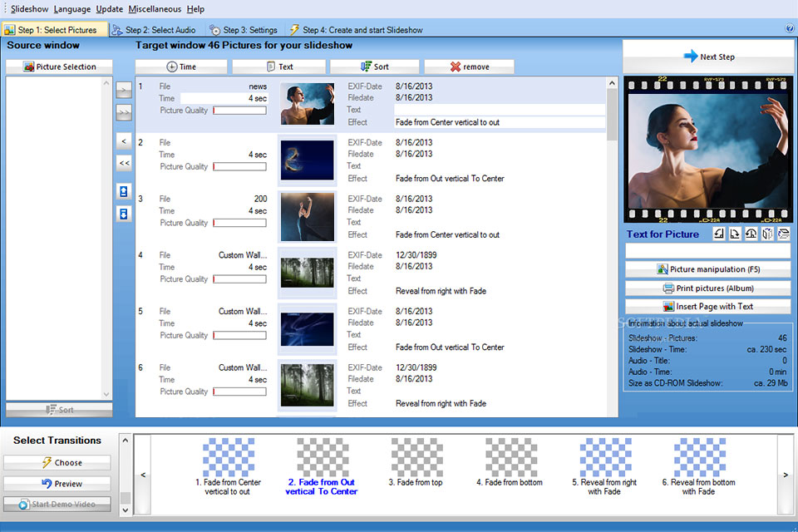Open Print pictures (Album)
Screen dimensions: 798x532
(x=708, y=288)
